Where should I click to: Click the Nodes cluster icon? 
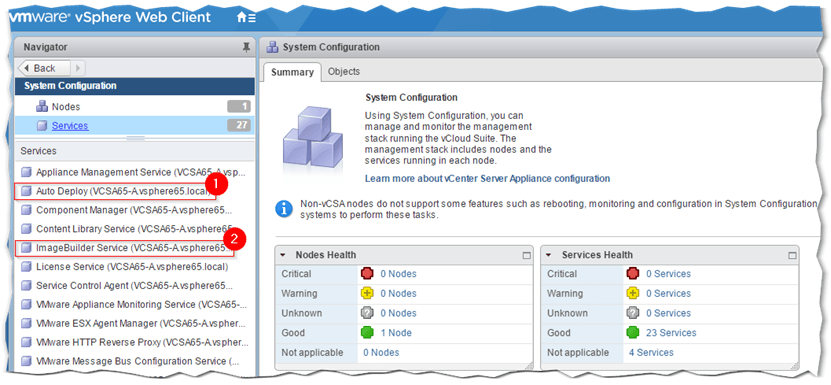pyautogui.click(x=42, y=107)
